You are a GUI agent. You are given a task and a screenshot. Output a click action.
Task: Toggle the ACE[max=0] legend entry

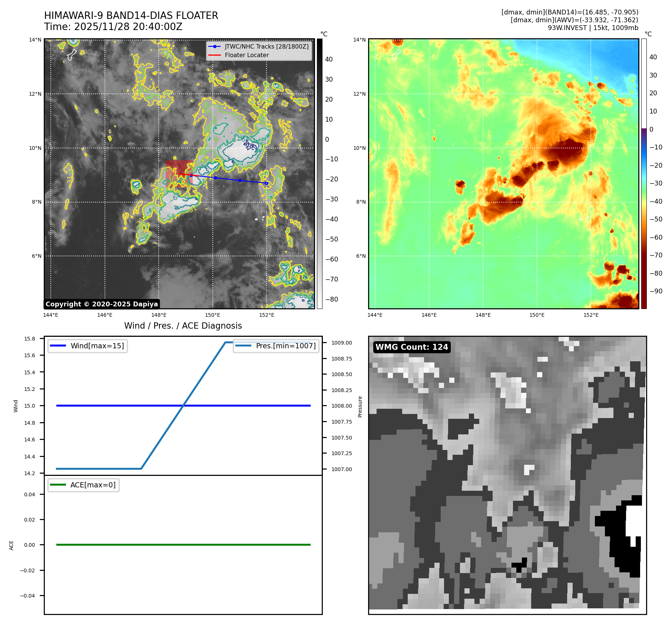(84, 485)
